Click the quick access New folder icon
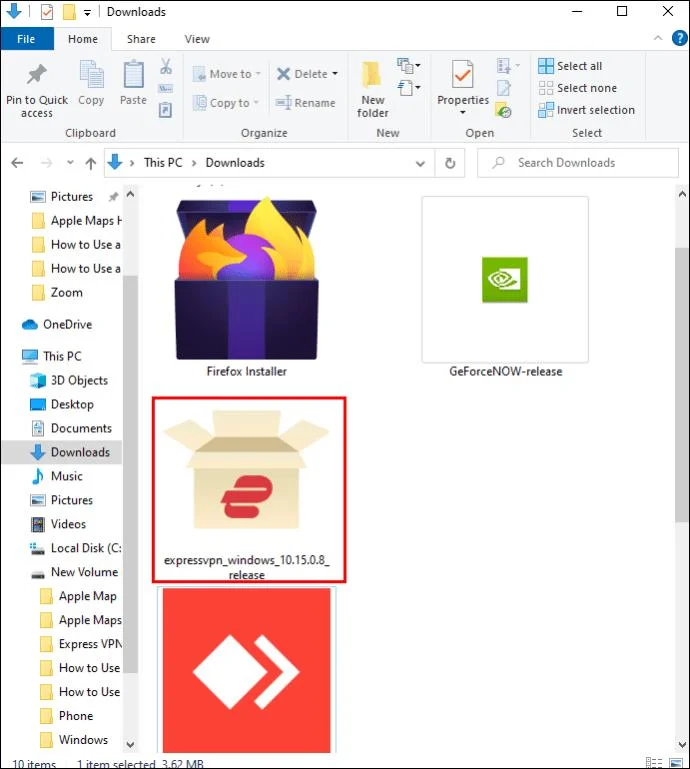Screen dimensions: 690x769 point(69,12)
